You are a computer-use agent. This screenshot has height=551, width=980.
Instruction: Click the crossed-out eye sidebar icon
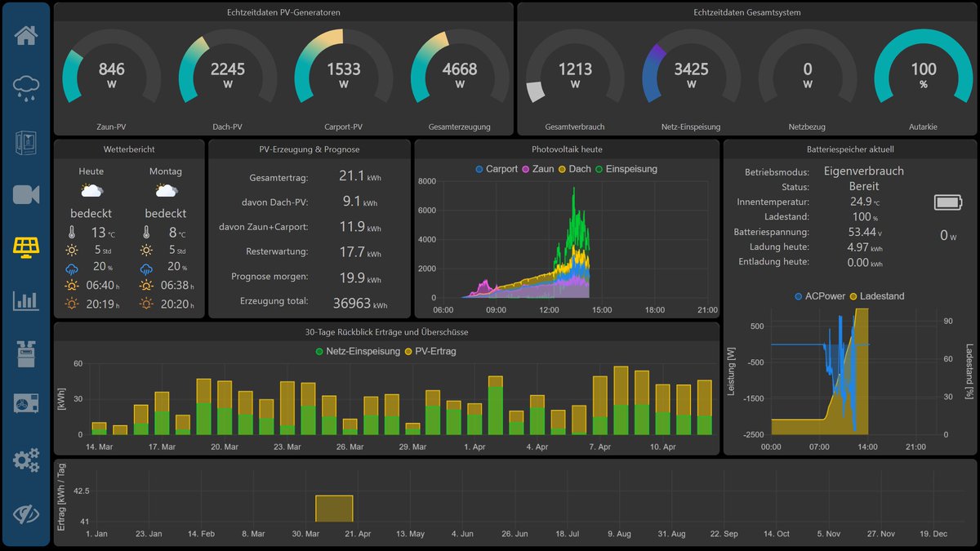26,513
